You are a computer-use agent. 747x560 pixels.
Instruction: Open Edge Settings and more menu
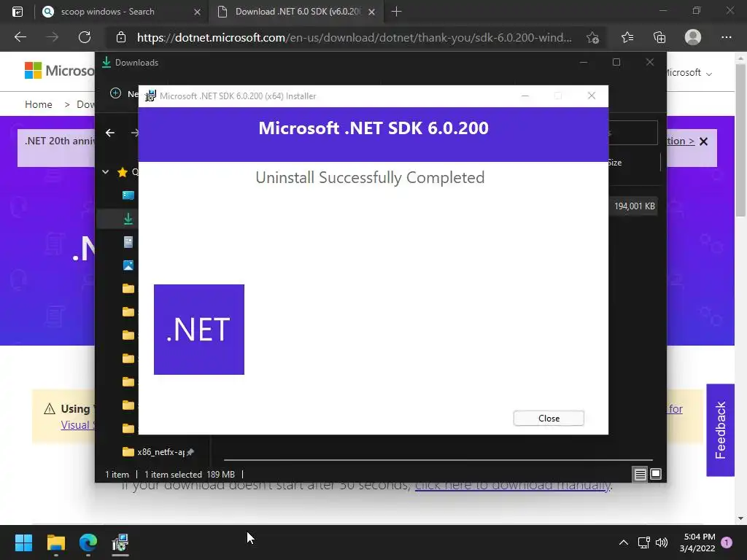point(726,37)
